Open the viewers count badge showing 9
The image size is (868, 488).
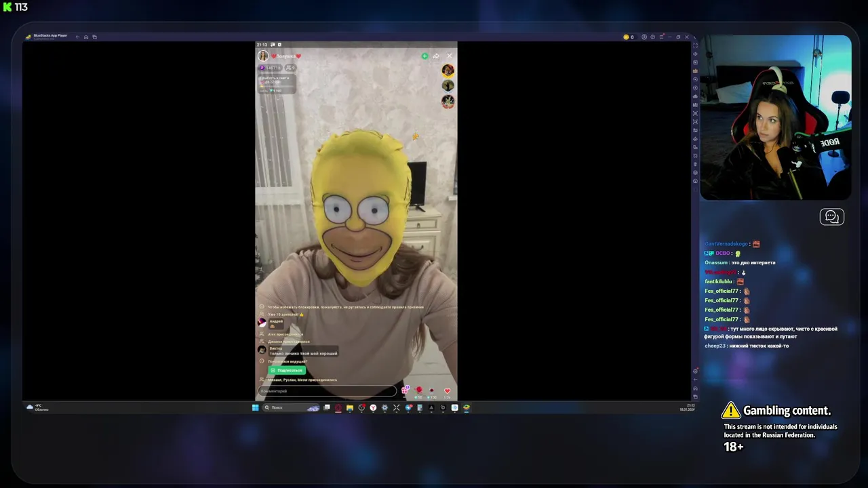click(290, 68)
